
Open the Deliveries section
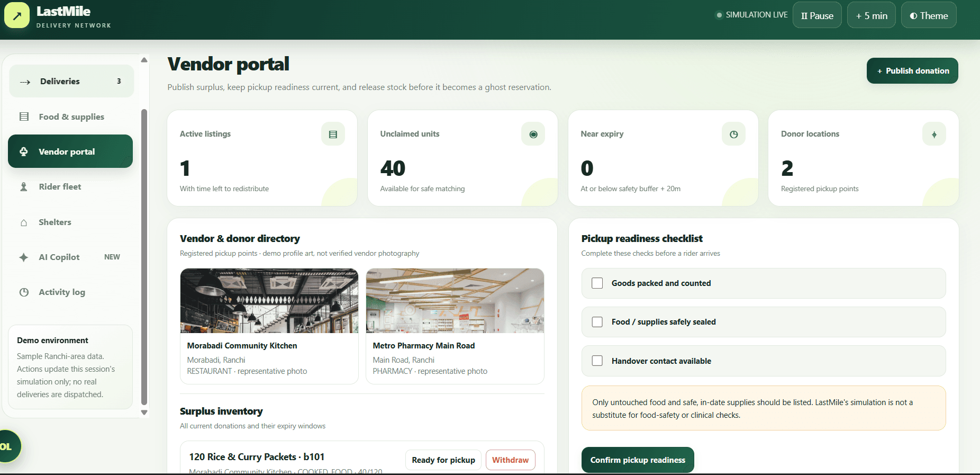pos(71,81)
